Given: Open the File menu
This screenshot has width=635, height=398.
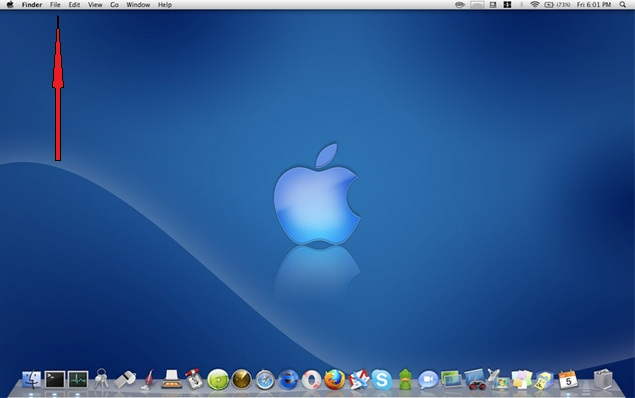Looking at the screenshot, I should click(55, 5).
